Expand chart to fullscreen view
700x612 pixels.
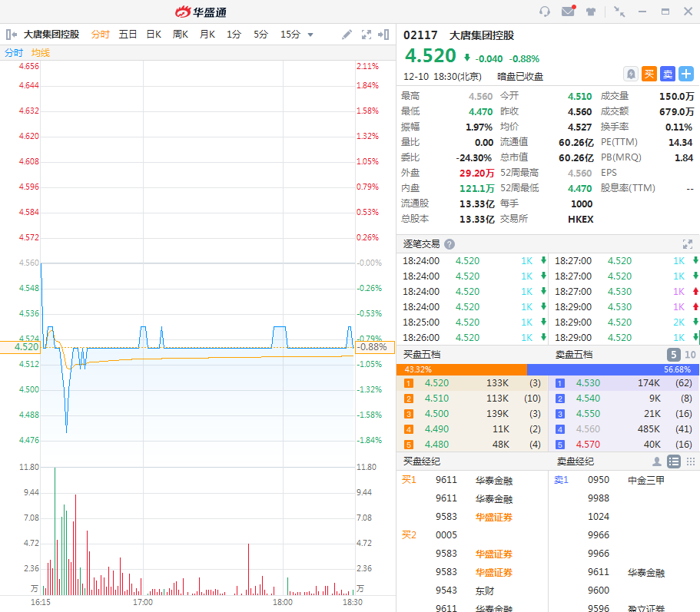[x=367, y=35]
